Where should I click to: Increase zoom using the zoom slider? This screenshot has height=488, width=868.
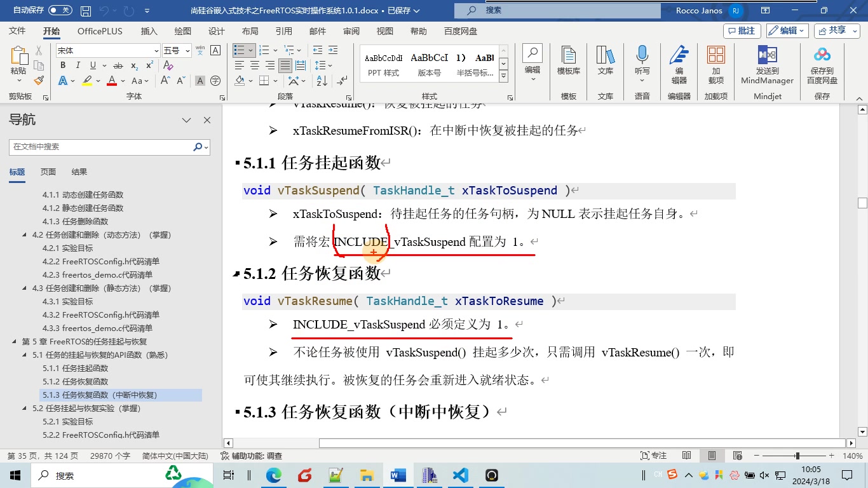[x=832, y=455]
